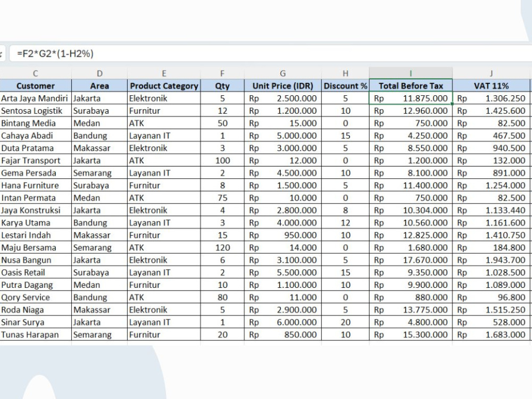The image size is (532, 399).
Task: Select column I header
Action: point(411,73)
